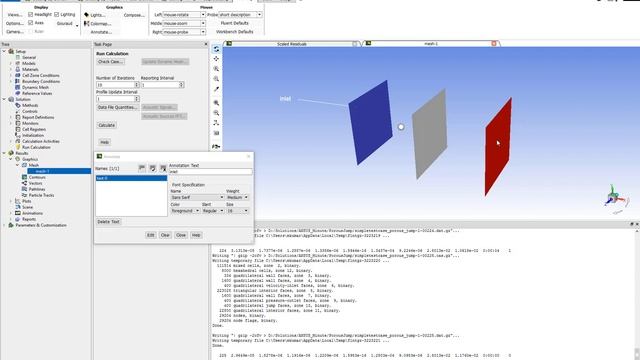Select text-0 in the Names list
Viewport: 640px width, 360px height.
(131, 178)
